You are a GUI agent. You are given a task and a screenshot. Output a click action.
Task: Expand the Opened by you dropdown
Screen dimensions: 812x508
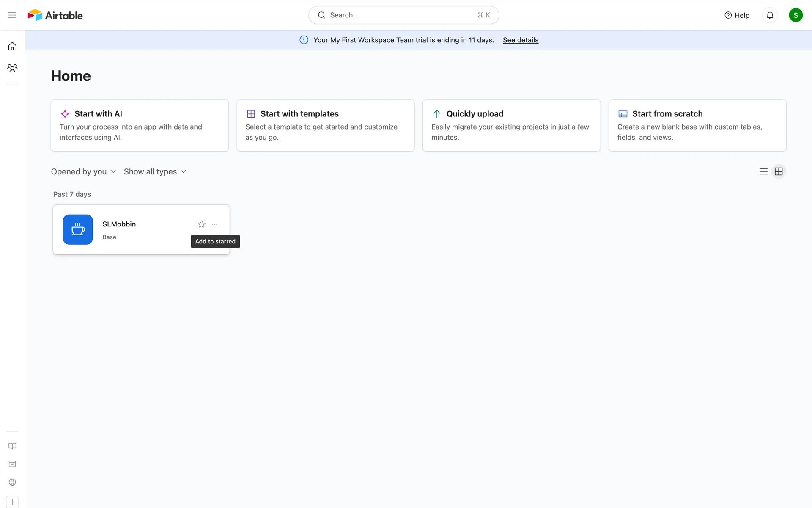(83, 171)
